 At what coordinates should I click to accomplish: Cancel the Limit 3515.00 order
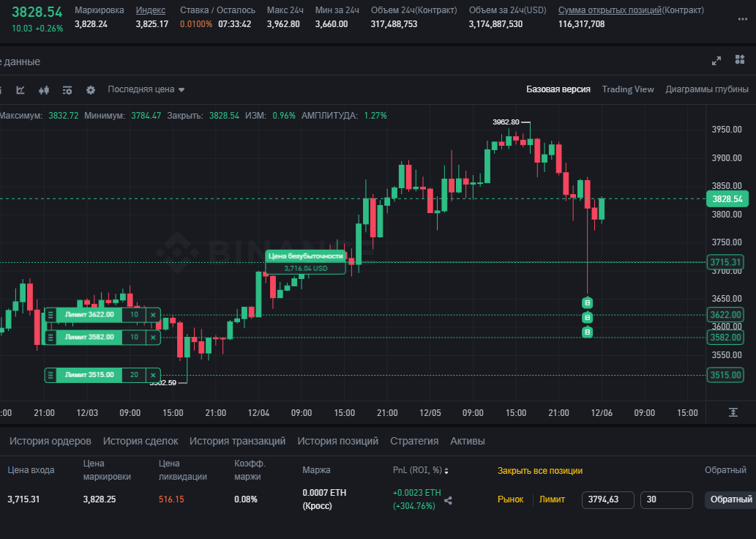point(153,375)
